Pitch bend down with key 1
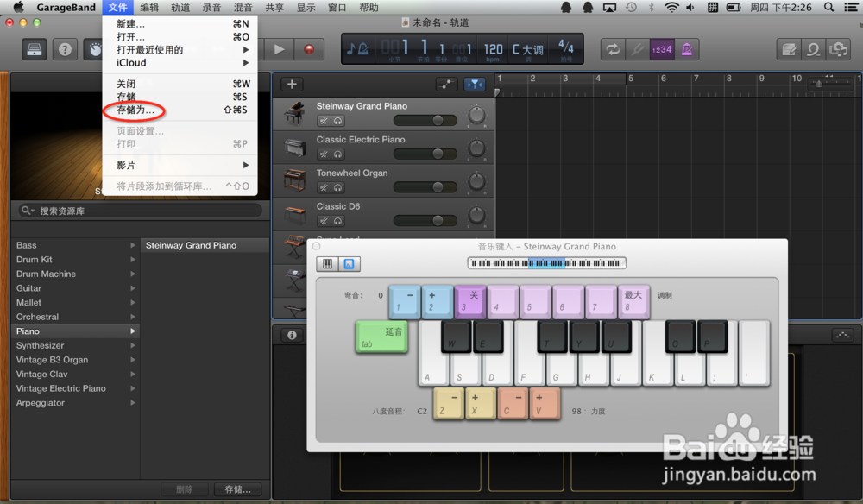 [x=405, y=301]
